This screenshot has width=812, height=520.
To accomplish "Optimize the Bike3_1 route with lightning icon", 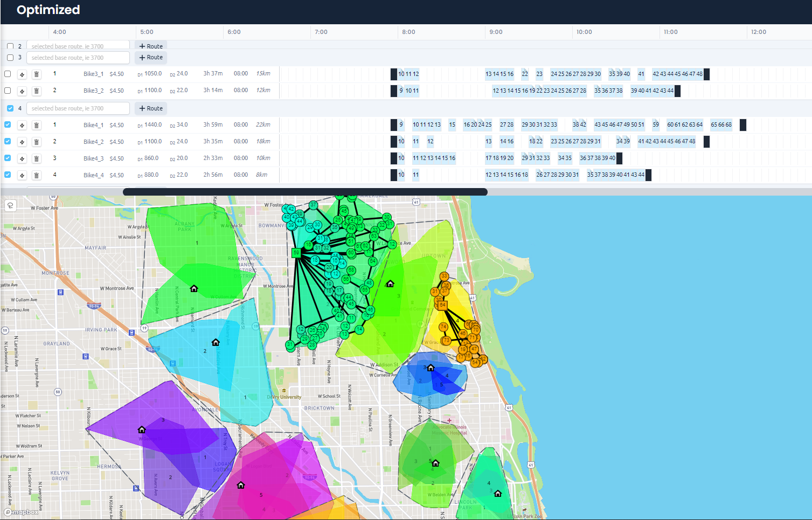I will point(22,74).
